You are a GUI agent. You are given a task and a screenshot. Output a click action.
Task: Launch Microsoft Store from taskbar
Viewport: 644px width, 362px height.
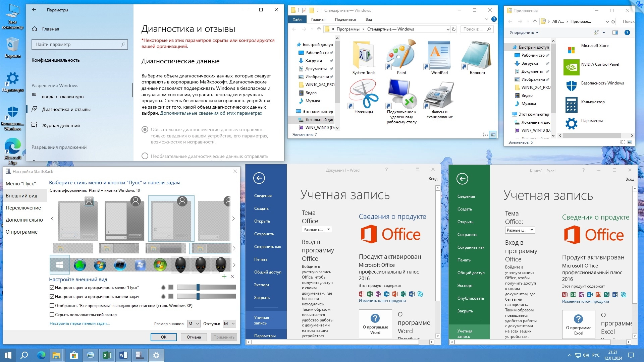(74, 355)
